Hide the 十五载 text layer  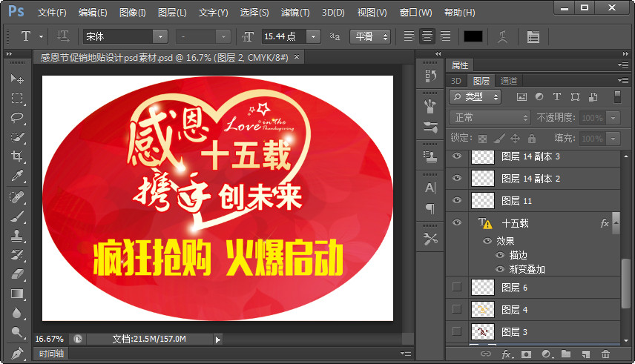click(x=457, y=222)
